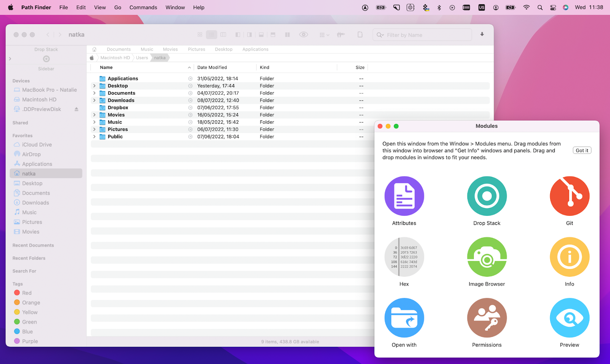
Task: Switch to icon view mode in toolbar
Action: pyautogui.click(x=199, y=34)
